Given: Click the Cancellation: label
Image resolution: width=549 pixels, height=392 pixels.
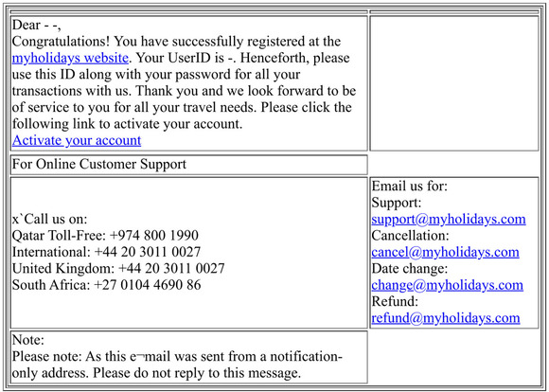Looking at the screenshot, I should point(410,236).
